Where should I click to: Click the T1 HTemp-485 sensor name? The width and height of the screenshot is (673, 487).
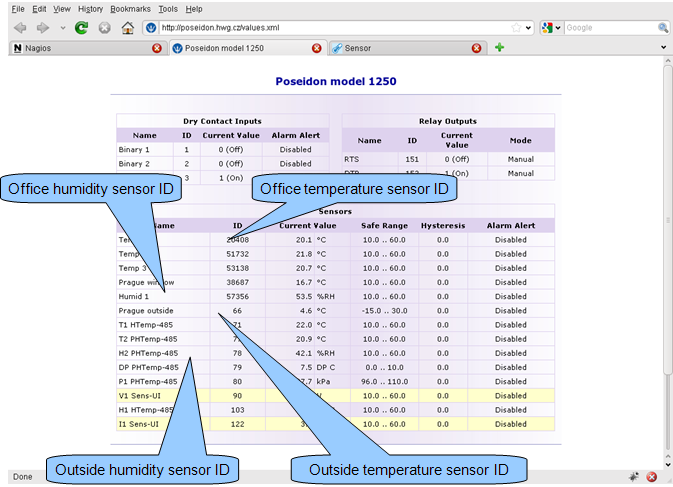tap(146, 325)
